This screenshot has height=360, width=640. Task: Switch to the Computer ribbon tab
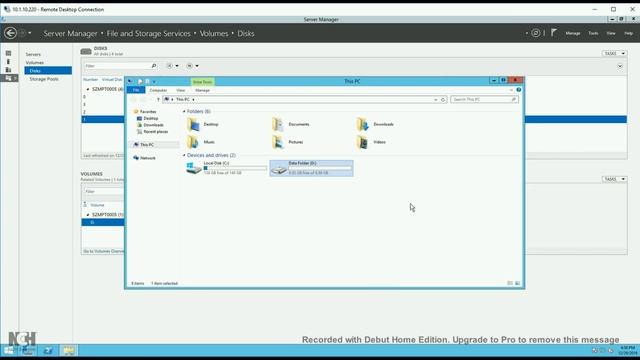pos(158,90)
